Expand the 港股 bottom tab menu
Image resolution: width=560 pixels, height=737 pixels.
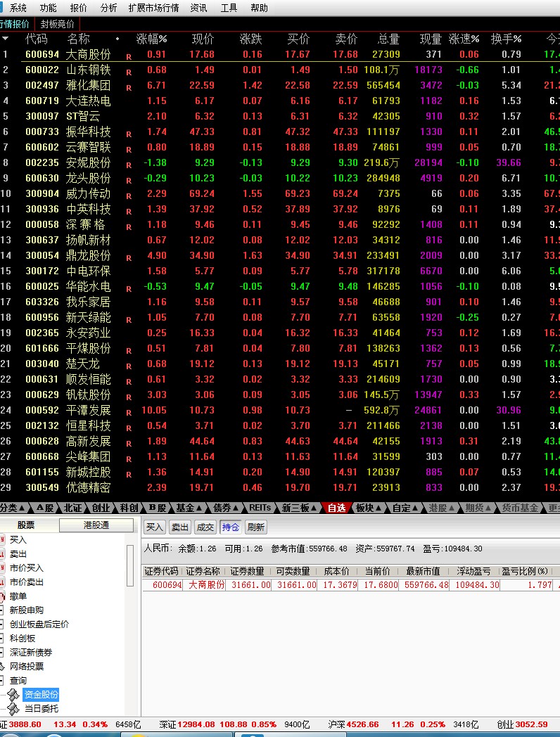[x=443, y=508]
